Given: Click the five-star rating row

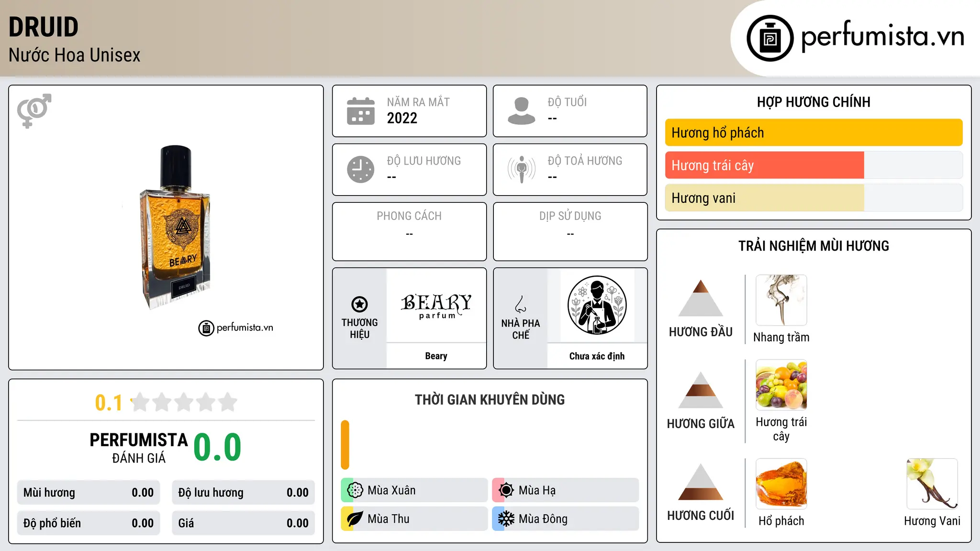Looking at the screenshot, I should [184, 402].
